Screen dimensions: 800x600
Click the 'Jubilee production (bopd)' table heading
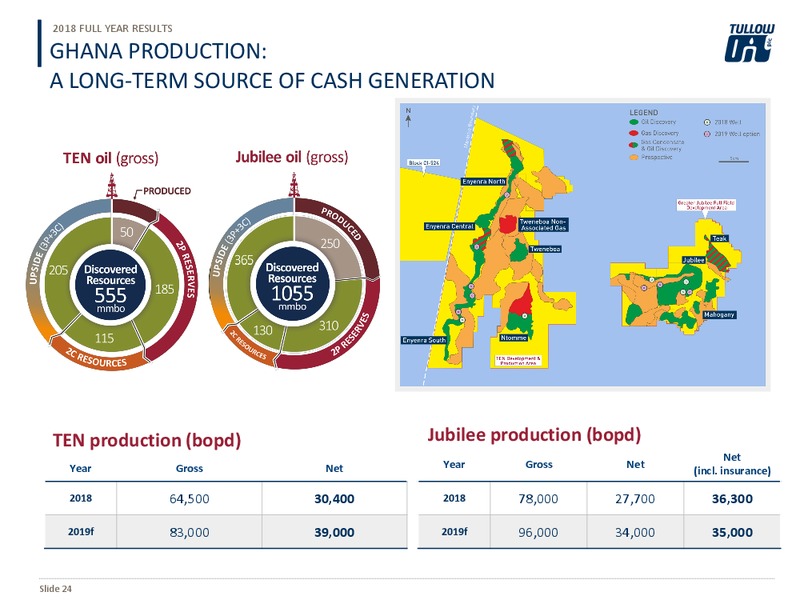point(534,435)
